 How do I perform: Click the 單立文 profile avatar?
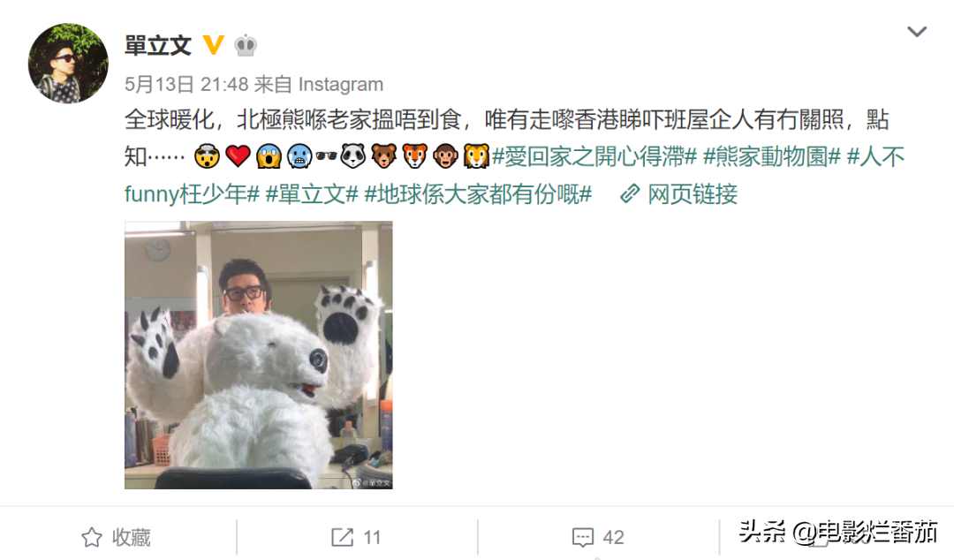(68, 64)
